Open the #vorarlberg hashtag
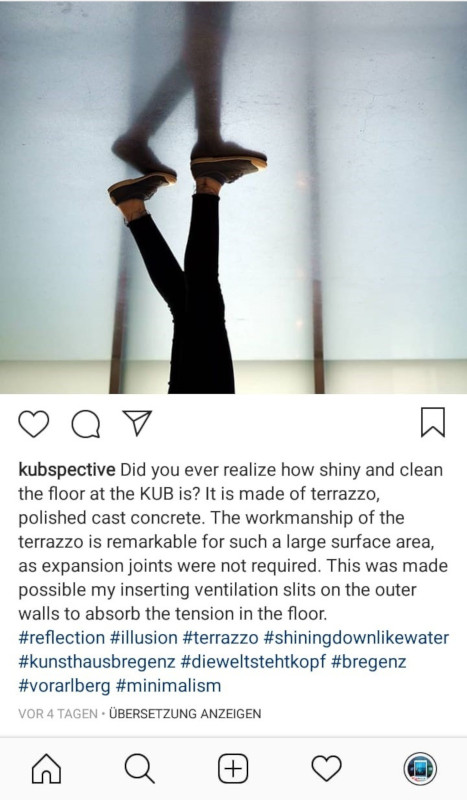The width and height of the screenshot is (467, 800). pyautogui.click(x=64, y=686)
